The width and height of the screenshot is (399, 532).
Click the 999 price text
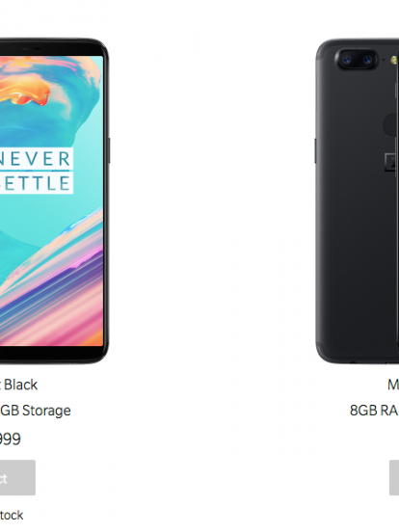click(11, 439)
